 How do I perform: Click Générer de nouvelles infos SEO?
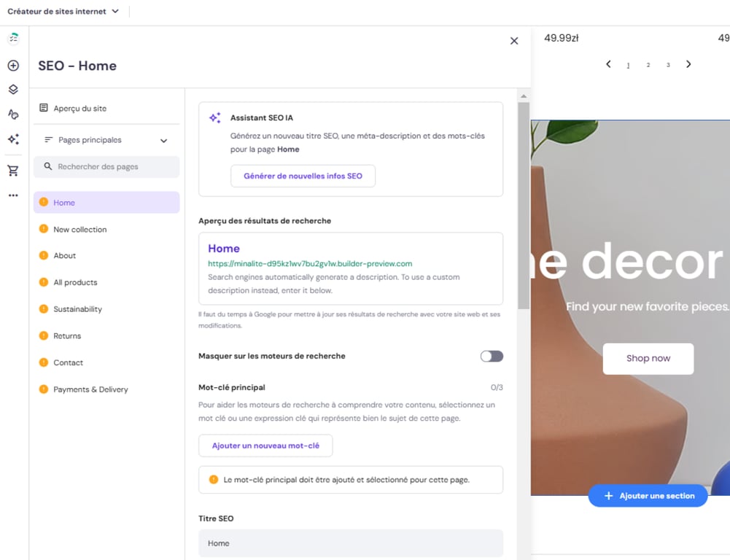(x=303, y=176)
